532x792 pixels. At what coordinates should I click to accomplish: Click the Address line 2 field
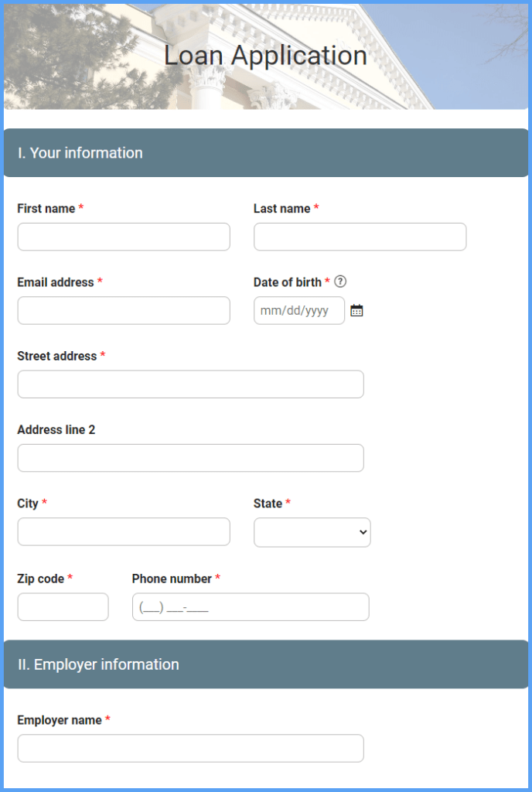(x=190, y=458)
